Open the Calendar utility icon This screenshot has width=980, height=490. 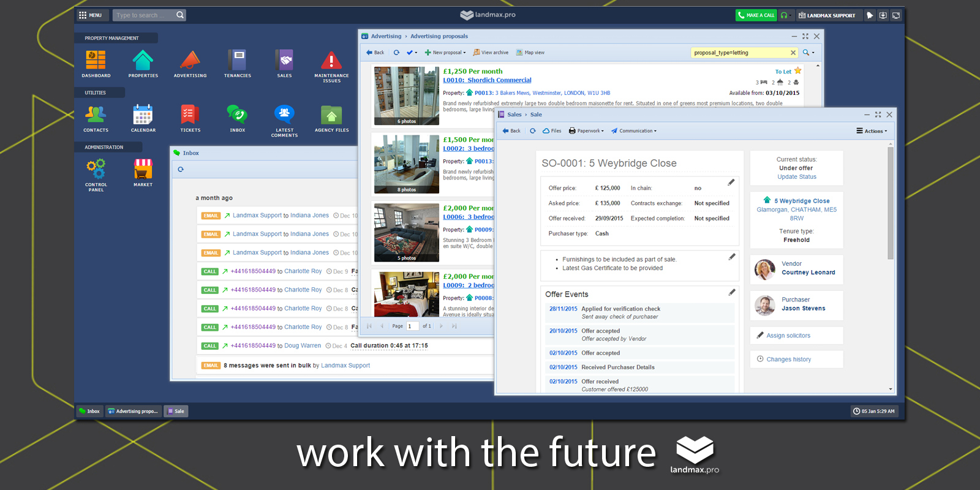tap(143, 115)
